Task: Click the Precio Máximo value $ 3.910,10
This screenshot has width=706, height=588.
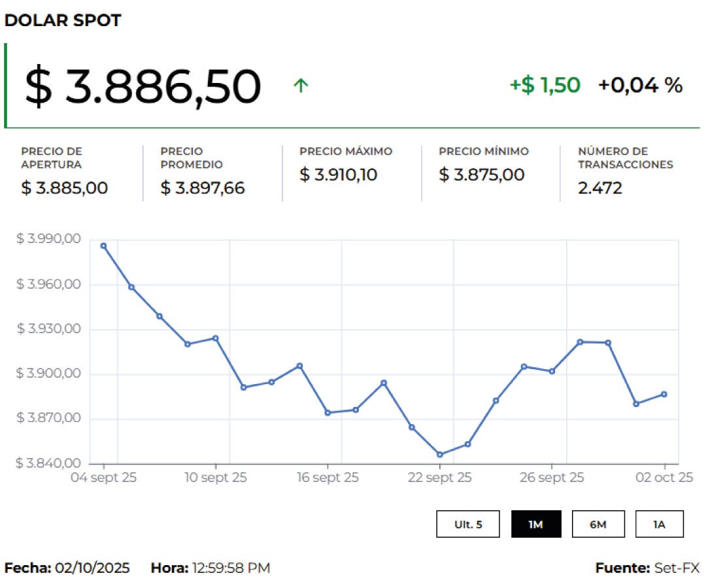Action: (339, 174)
